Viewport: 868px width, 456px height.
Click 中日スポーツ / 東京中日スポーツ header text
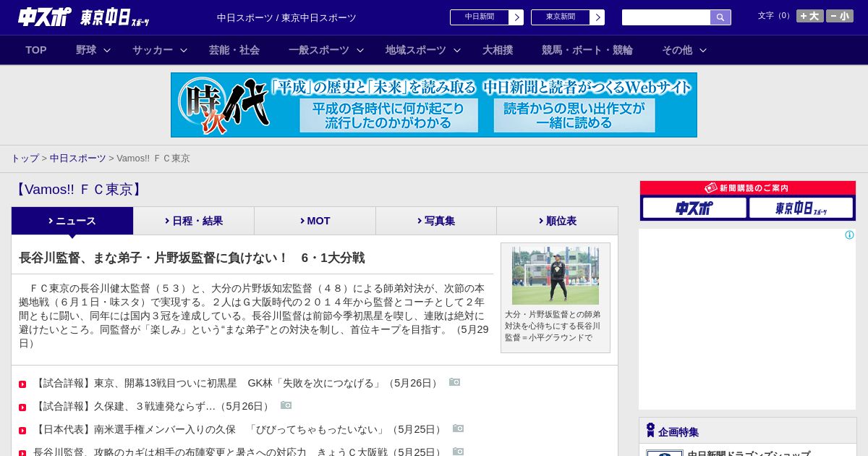(286, 17)
